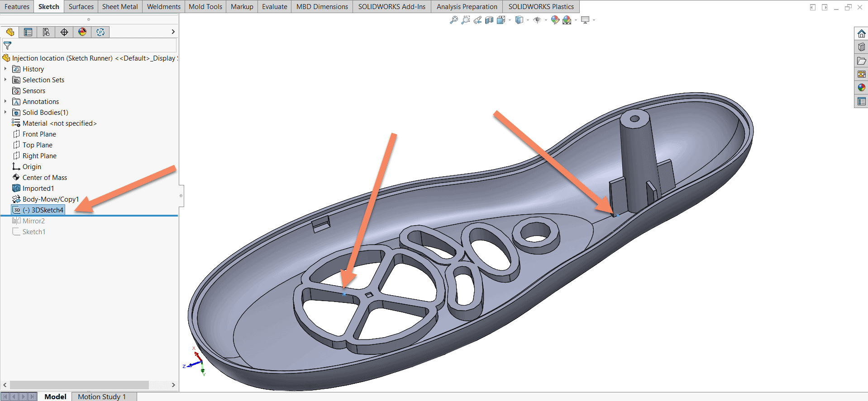The width and height of the screenshot is (868, 401).
Task: Select the Zoom to Area tool
Action: click(x=465, y=20)
